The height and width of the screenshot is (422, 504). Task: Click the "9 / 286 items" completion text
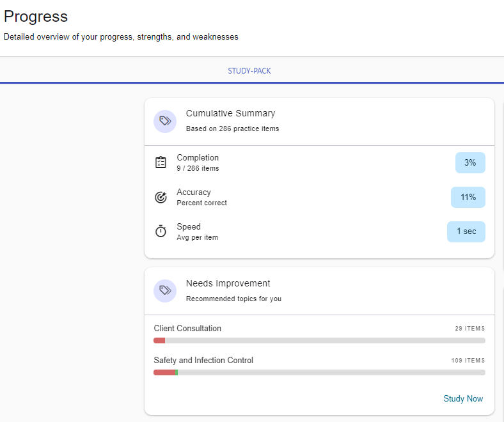[198, 169]
